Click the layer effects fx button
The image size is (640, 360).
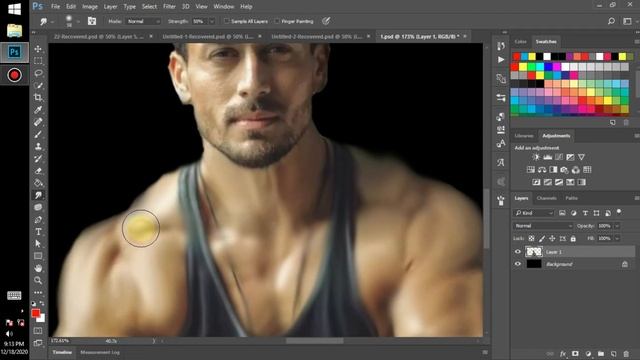563,354
